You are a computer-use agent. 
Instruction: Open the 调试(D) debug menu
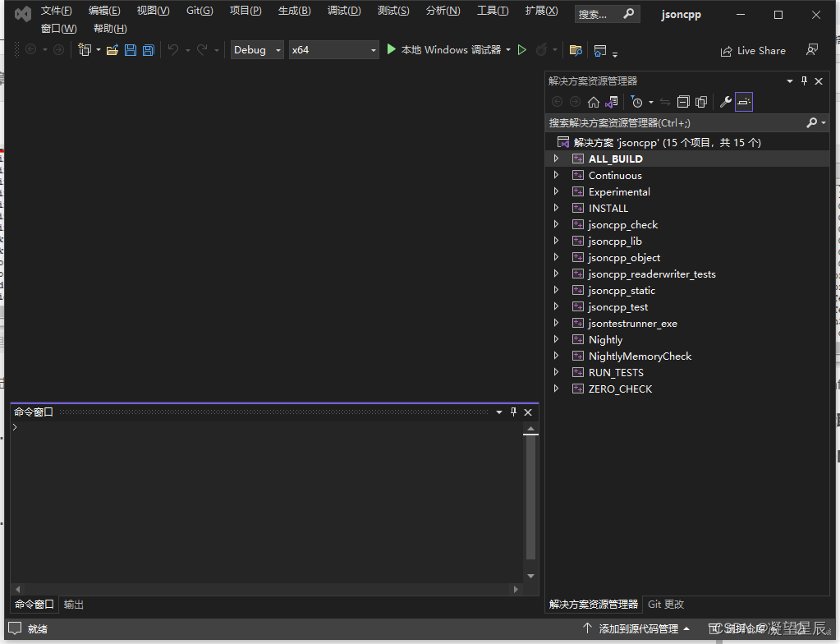coord(344,11)
